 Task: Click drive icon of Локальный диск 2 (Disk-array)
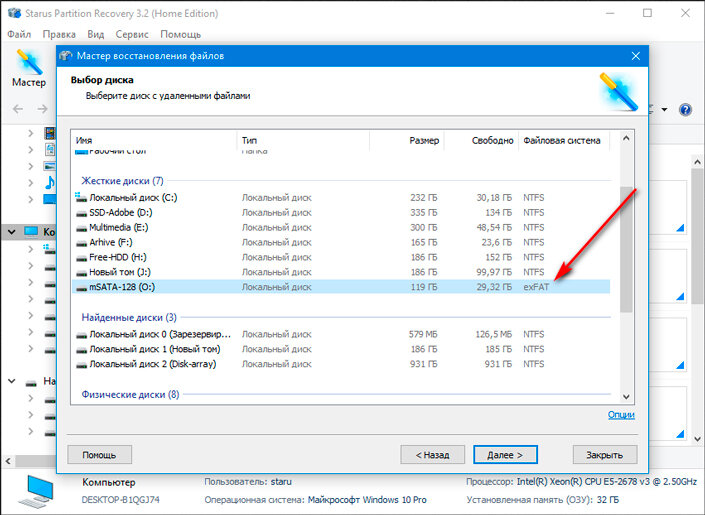click(81, 364)
